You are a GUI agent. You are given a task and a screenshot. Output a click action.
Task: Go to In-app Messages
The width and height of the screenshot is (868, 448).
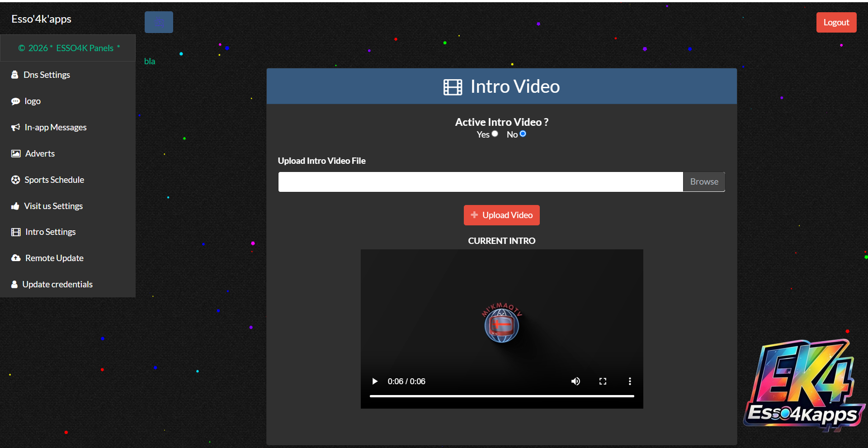[68, 127]
